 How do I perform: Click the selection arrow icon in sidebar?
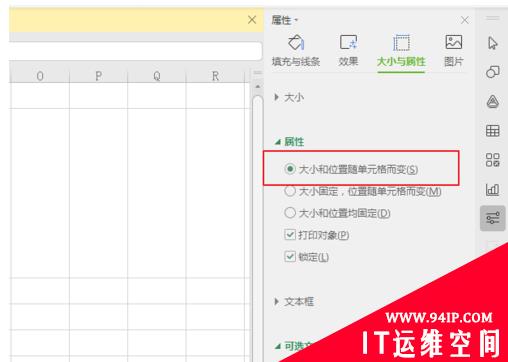click(x=493, y=43)
